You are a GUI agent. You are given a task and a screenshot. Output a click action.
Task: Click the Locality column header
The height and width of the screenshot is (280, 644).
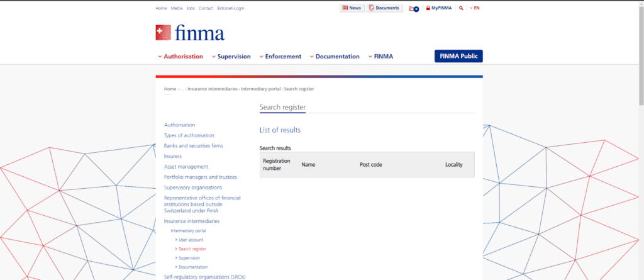454,164
